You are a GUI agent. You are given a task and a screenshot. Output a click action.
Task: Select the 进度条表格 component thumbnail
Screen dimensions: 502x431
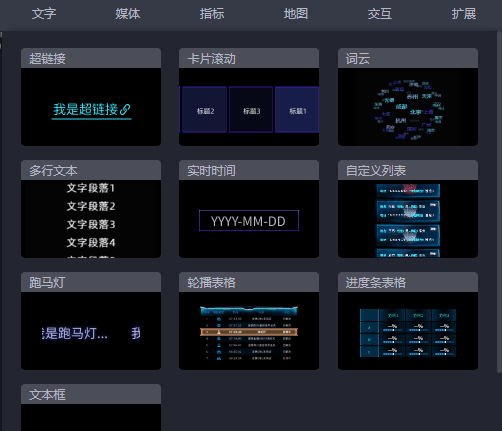point(408,321)
